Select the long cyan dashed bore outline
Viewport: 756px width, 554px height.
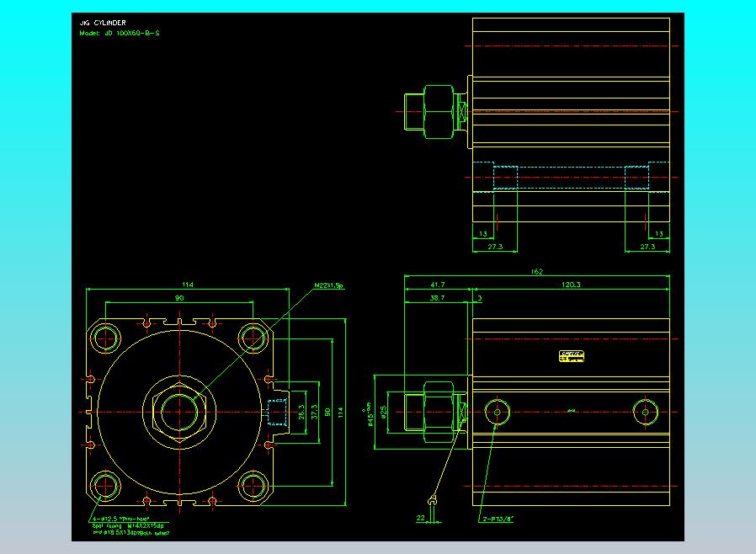point(572,178)
